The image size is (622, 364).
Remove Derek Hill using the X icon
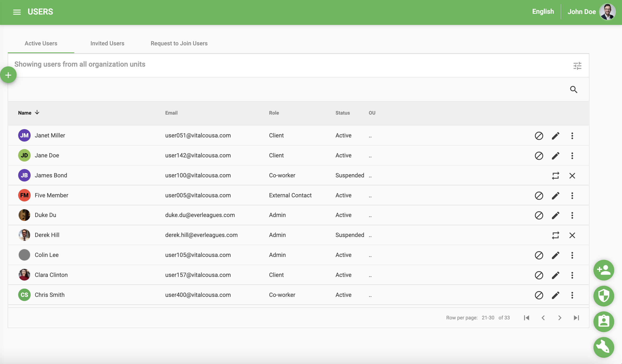(573, 235)
